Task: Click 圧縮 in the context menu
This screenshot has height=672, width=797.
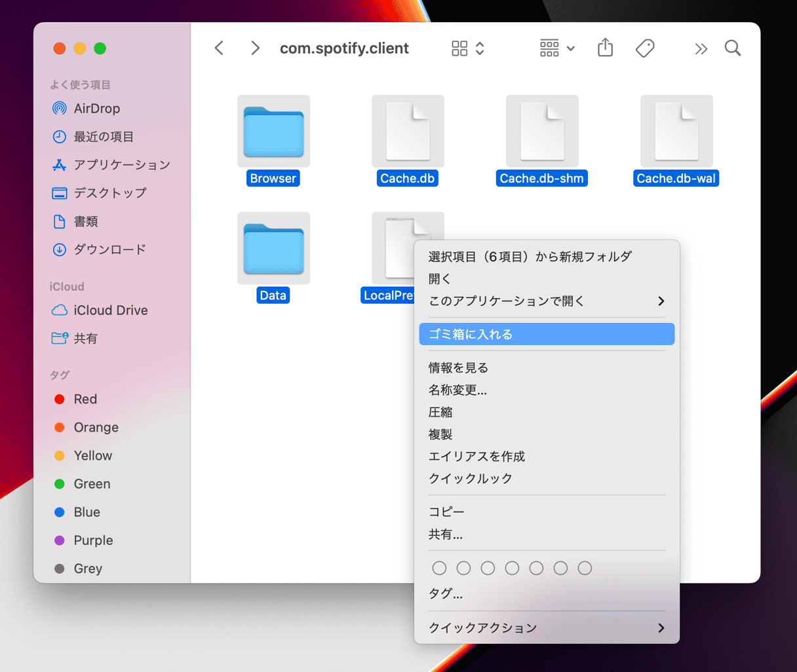Action: (x=440, y=412)
